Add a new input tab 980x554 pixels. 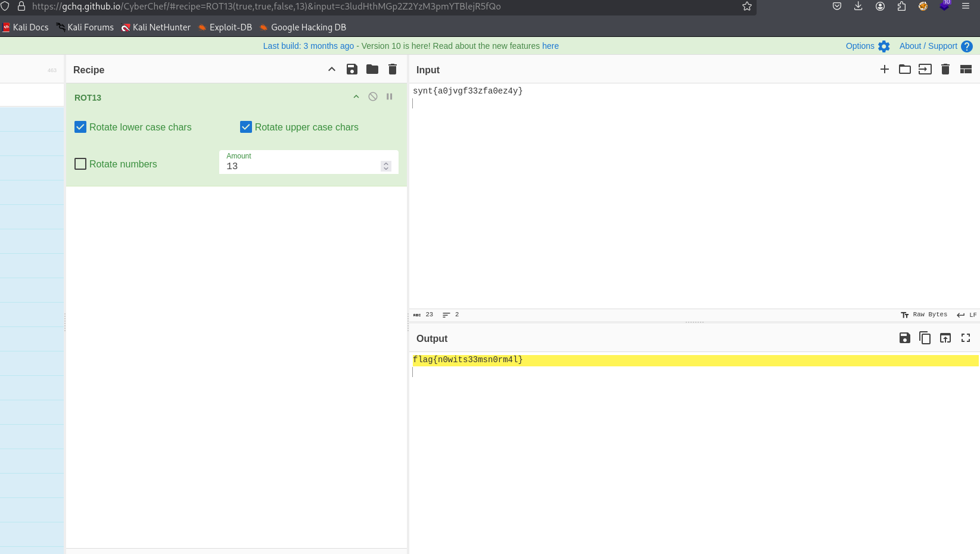pos(885,70)
